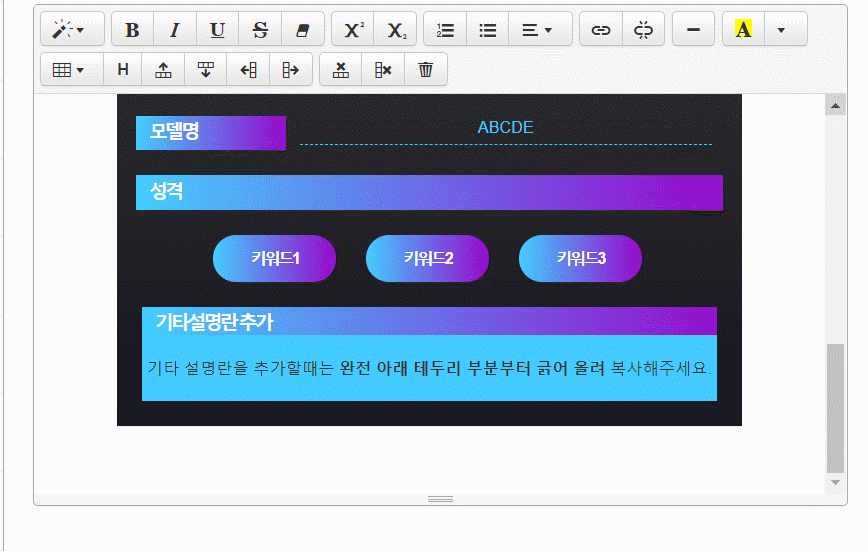
Task: Toggle bold formatting
Action: tap(132, 29)
